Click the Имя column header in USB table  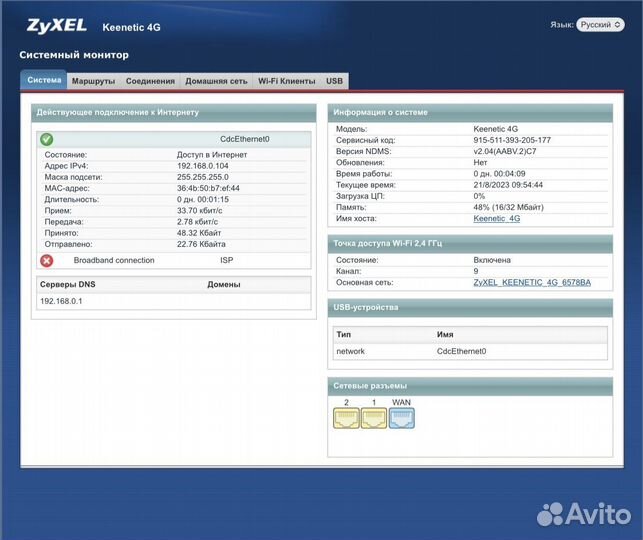[x=446, y=334]
